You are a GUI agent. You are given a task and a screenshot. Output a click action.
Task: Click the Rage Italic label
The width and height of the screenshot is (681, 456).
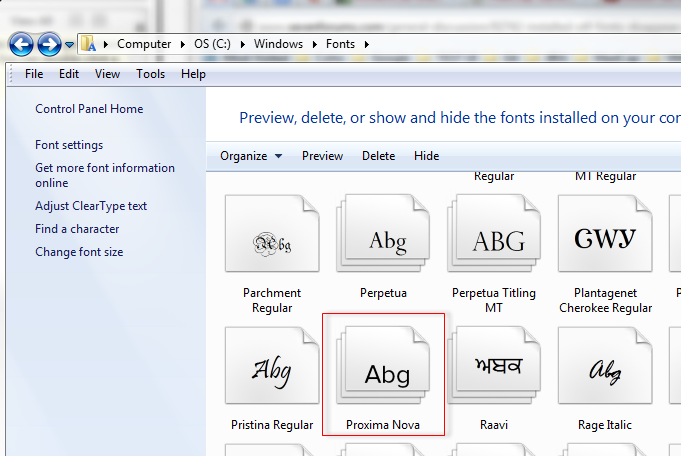pyautogui.click(x=605, y=425)
